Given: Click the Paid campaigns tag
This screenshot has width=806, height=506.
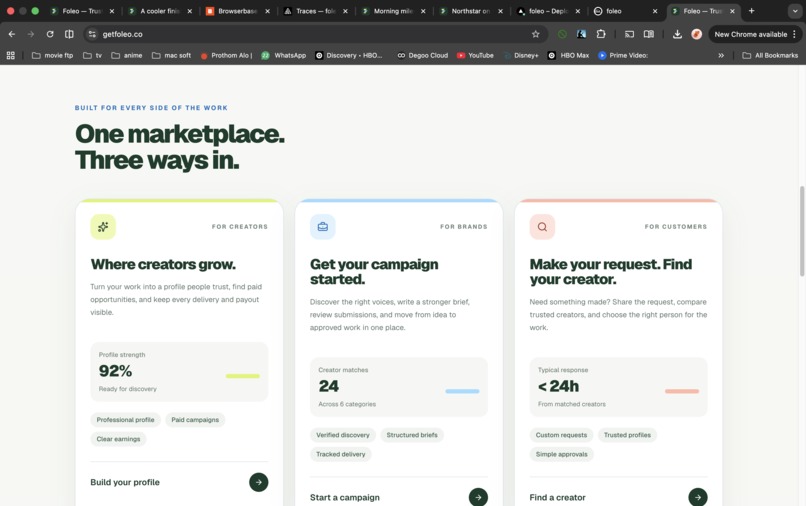Looking at the screenshot, I should 195,420.
